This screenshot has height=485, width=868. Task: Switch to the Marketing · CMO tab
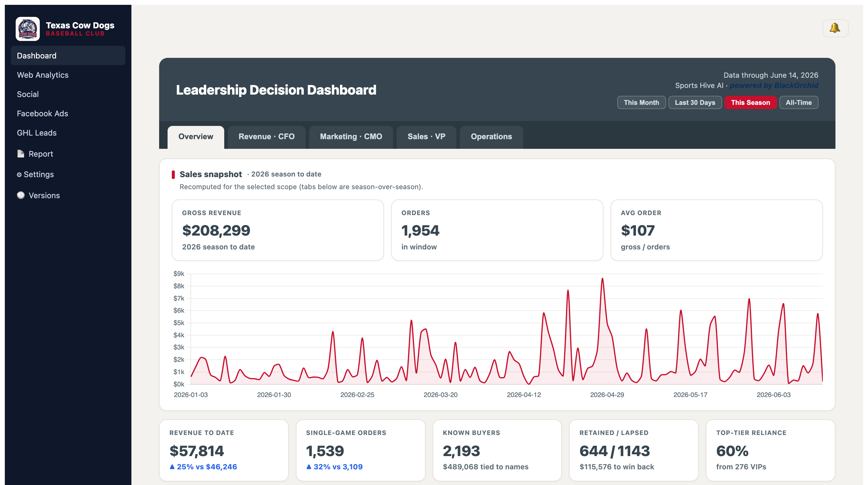pyautogui.click(x=351, y=137)
